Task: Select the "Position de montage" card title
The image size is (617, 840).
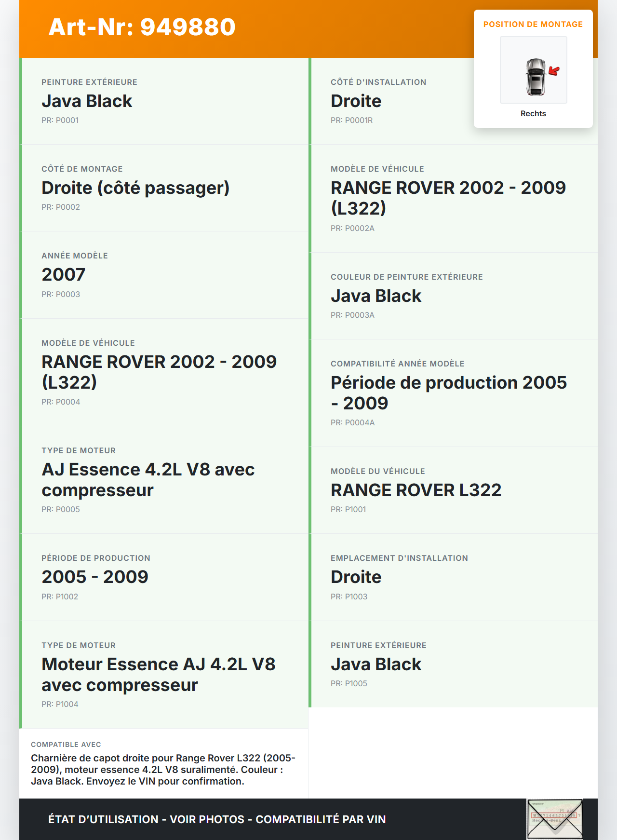Action: click(x=533, y=25)
